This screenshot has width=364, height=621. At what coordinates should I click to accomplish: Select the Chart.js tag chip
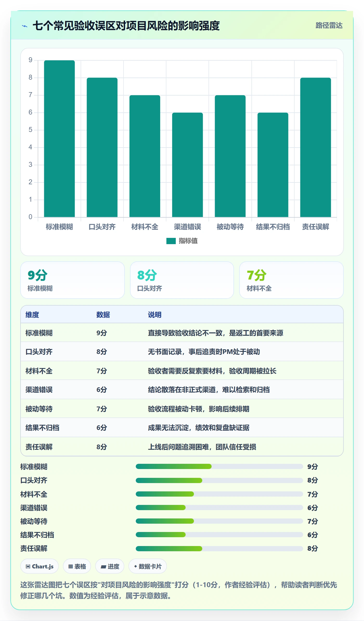click(40, 566)
